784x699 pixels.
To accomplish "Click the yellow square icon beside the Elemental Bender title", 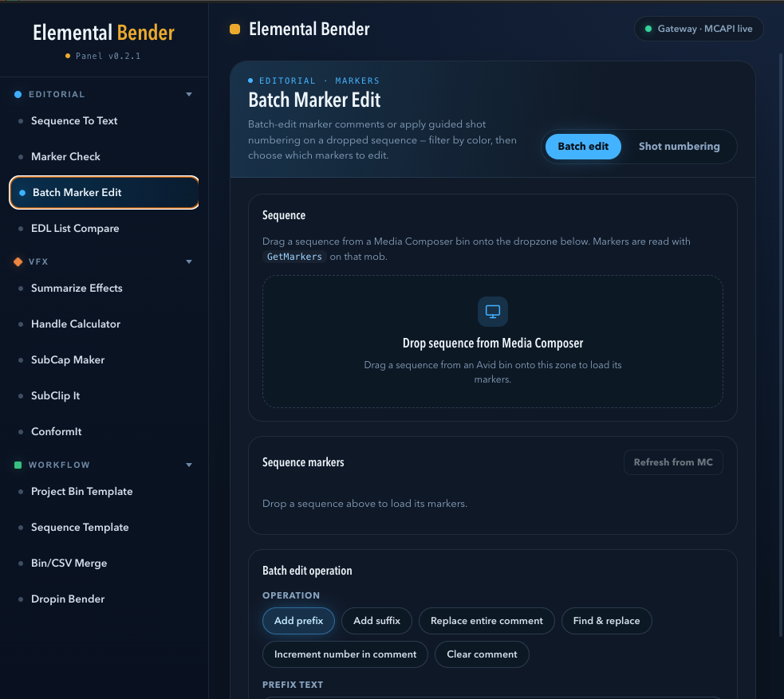I will point(234,29).
